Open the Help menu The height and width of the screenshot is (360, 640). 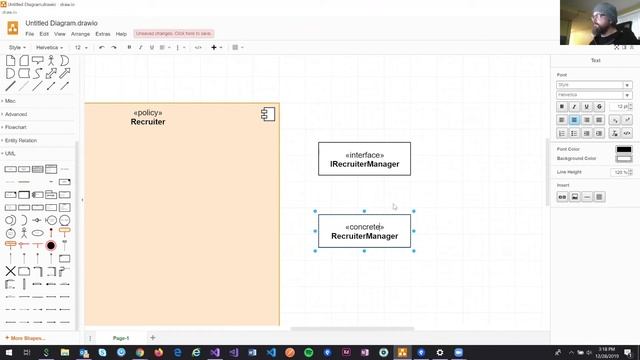(x=121, y=34)
